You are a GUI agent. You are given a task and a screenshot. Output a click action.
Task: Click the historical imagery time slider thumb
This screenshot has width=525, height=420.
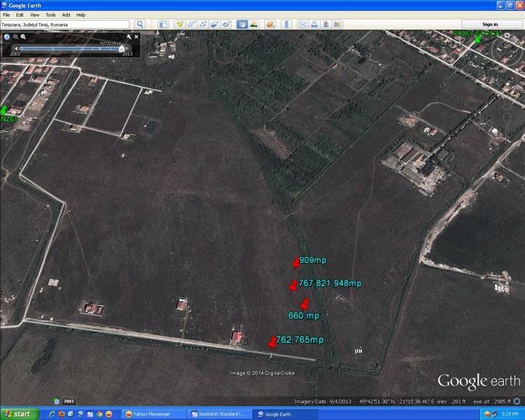[x=121, y=48]
